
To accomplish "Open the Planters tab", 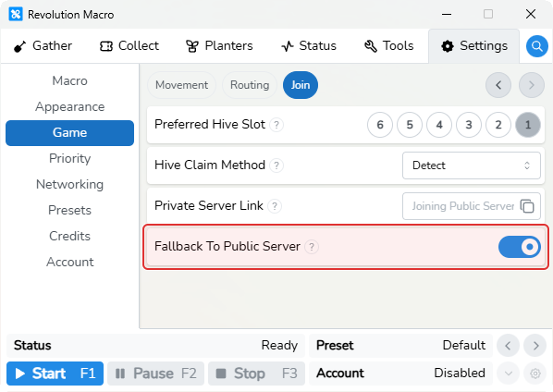I will tap(219, 46).
